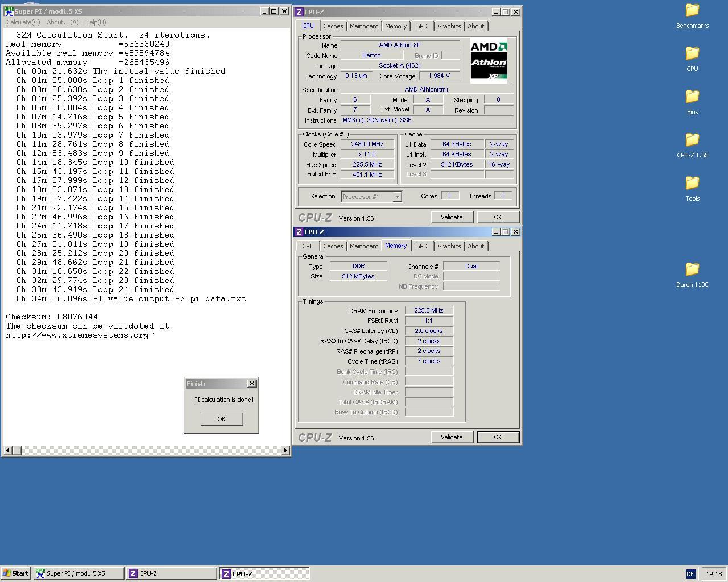Click the memory Type value DDR

tap(358, 266)
